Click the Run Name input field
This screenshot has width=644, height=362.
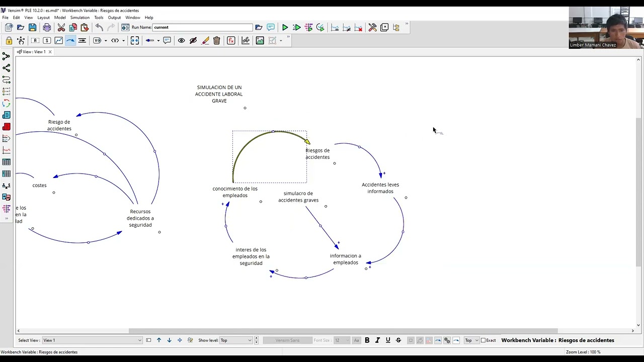point(202,27)
